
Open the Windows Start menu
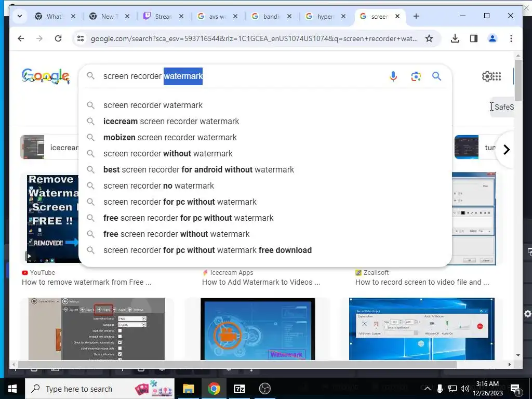click(12, 389)
